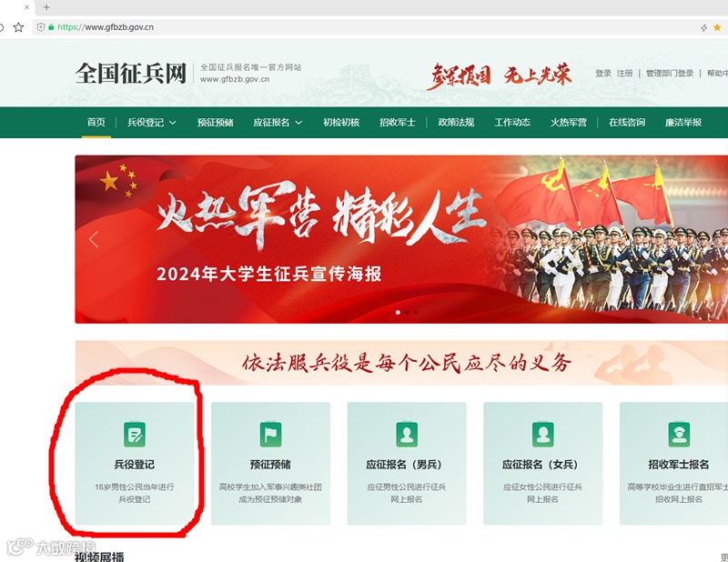The width and height of the screenshot is (728, 562).
Task: Open 预征预储 in the navigation bar
Action: click(216, 123)
